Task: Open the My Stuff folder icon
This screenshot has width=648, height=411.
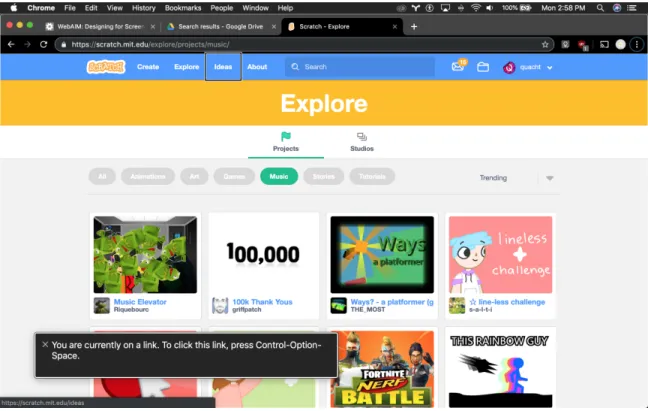Action: (x=483, y=67)
